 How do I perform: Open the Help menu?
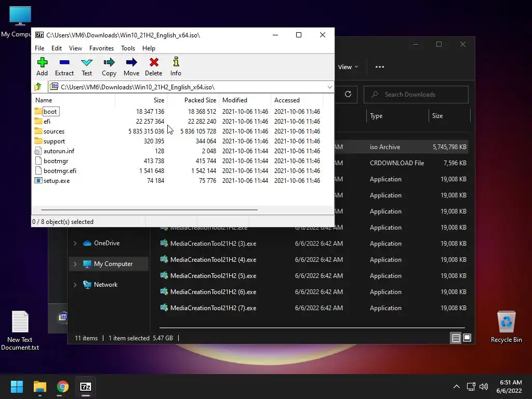149,48
